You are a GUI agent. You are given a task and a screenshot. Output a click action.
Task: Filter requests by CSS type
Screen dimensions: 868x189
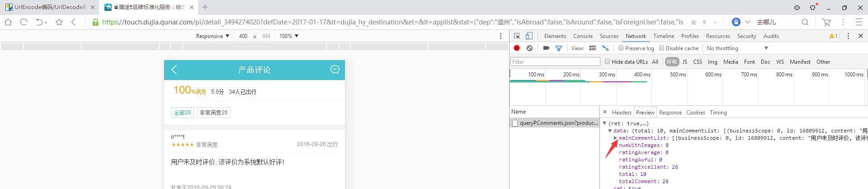(698, 62)
